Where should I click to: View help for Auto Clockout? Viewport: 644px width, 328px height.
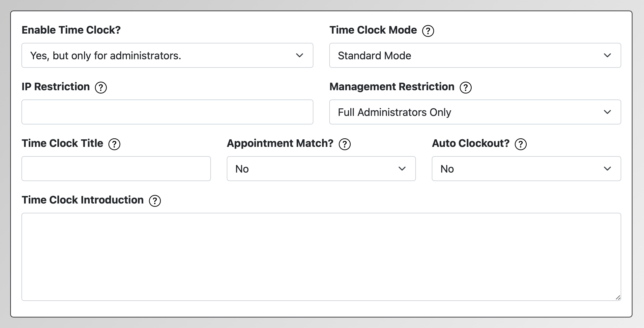[520, 144]
